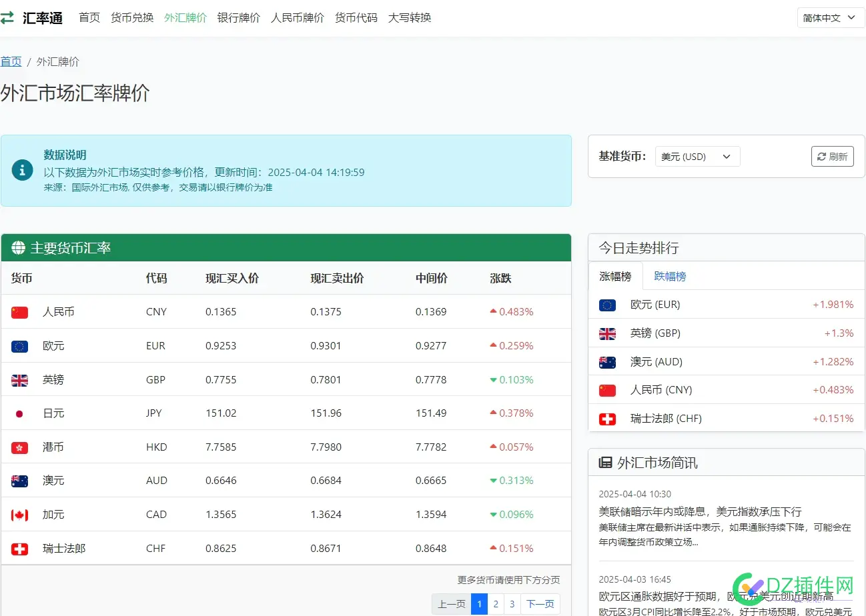Viewport: 866px width, 616px height.
Task: Click the Swiss flag in 瑞士法郎 row
Action: (x=19, y=548)
